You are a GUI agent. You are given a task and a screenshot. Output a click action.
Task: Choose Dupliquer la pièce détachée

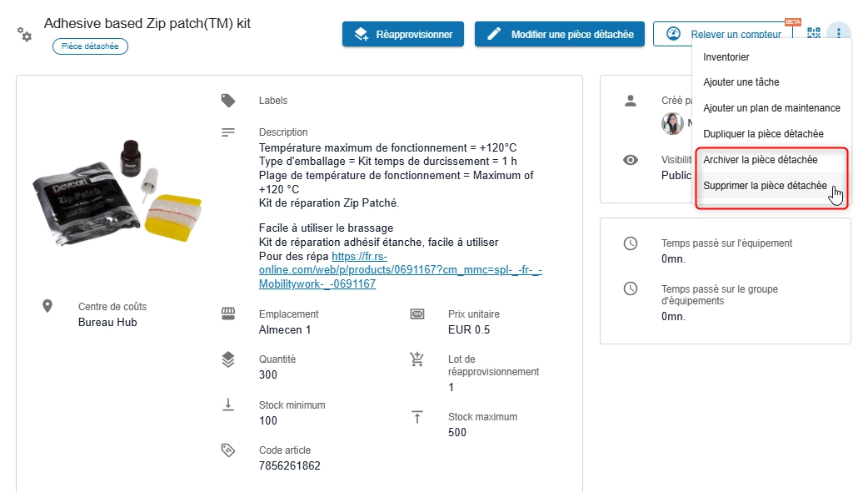763,133
